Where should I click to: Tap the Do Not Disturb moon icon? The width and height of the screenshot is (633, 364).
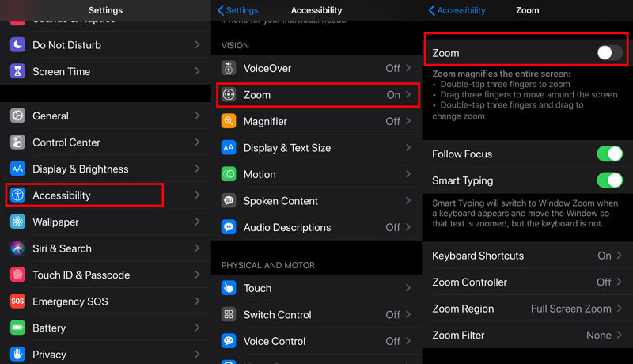click(17, 45)
